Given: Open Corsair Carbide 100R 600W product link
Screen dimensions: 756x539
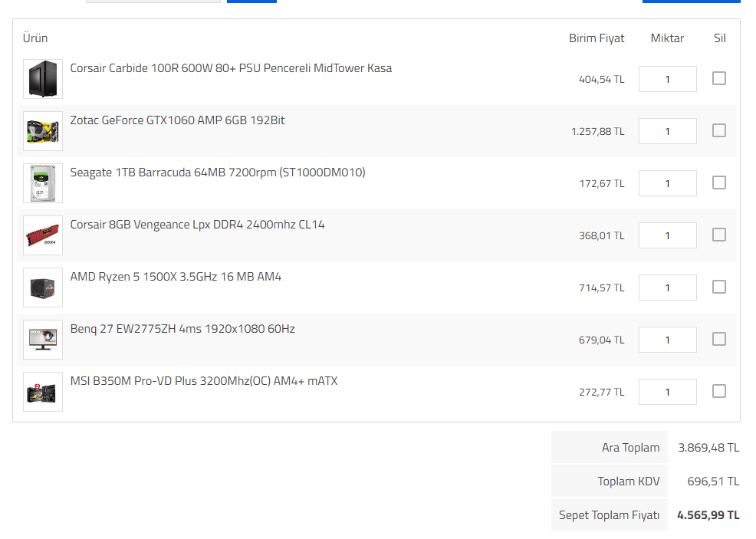Looking at the screenshot, I should point(231,68).
